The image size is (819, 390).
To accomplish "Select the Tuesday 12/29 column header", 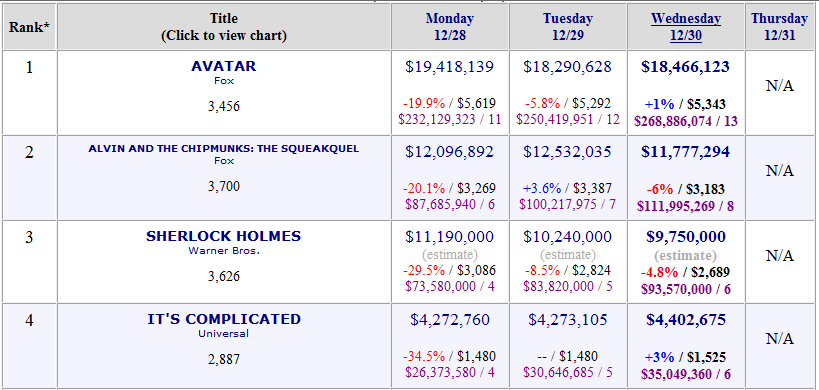I will click(567, 27).
